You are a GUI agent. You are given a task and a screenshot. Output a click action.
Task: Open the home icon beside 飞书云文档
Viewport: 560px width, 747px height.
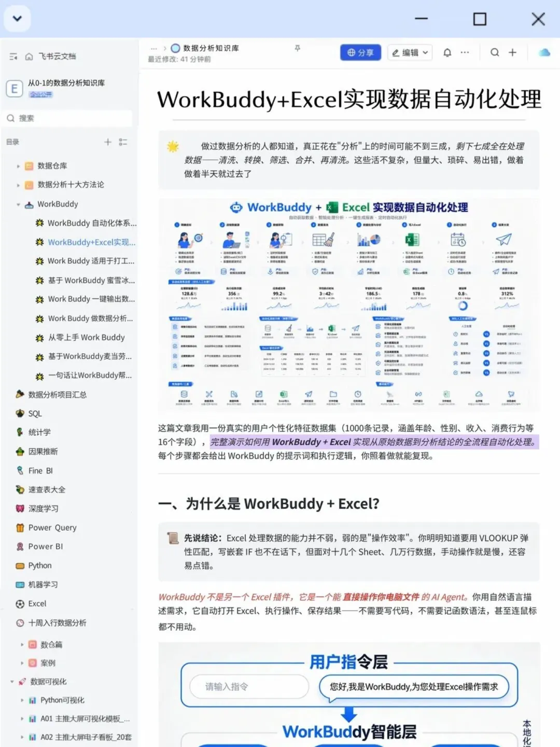pos(29,57)
